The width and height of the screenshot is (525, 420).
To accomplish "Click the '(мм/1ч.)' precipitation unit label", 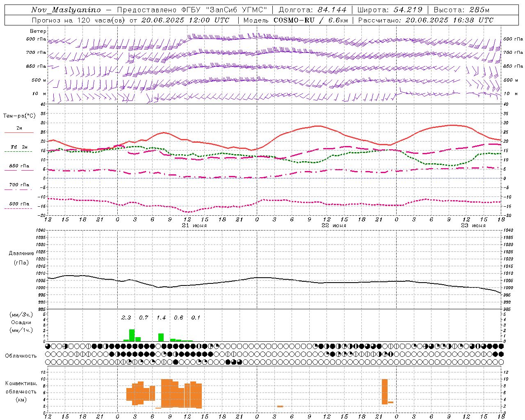I will 21,330.
